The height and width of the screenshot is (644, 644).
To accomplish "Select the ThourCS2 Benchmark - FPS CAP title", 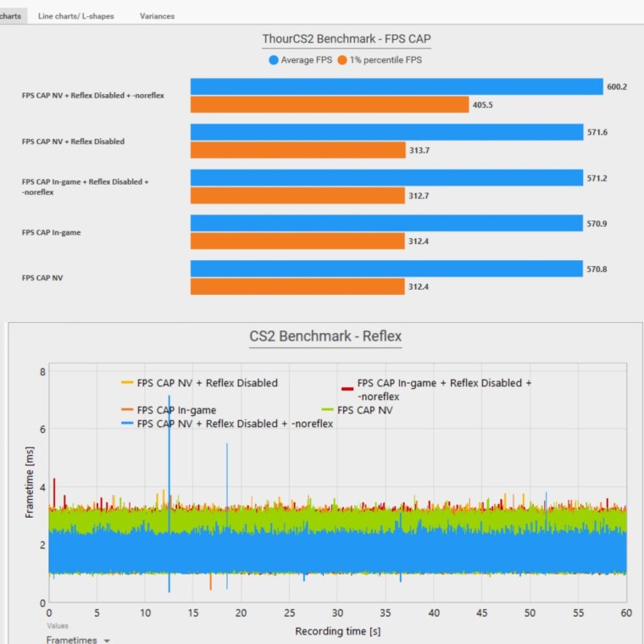I will coord(347,39).
